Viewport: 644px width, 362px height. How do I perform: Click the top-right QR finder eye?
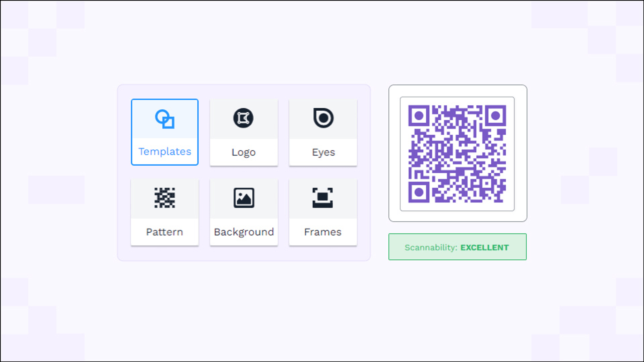(496, 116)
